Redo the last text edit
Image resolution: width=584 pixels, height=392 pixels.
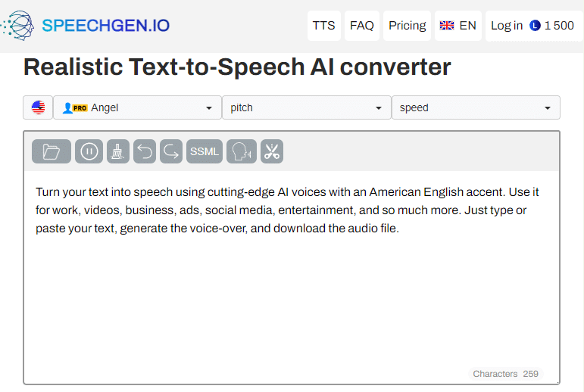coord(171,152)
